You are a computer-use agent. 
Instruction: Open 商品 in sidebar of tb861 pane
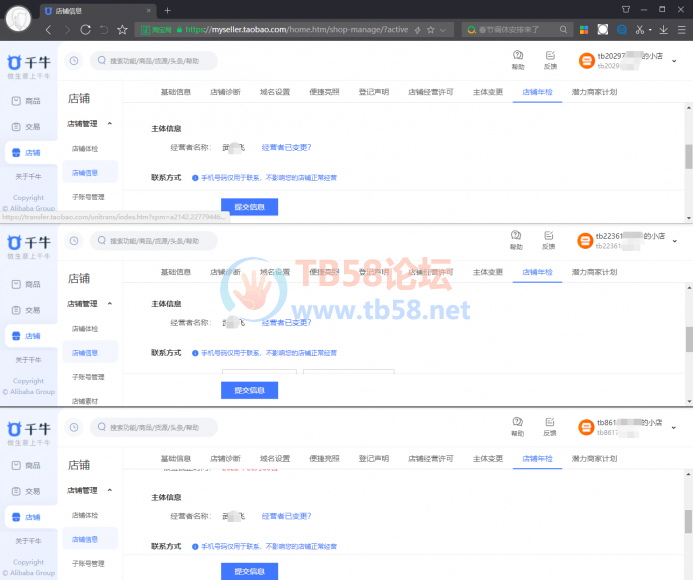click(26, 466)
